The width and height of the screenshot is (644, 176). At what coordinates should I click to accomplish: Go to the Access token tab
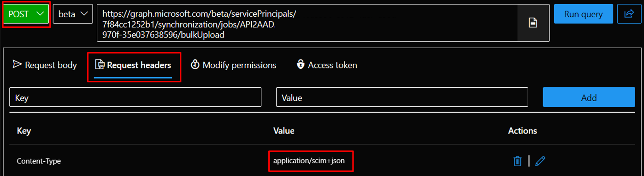(x=326, y=65)
